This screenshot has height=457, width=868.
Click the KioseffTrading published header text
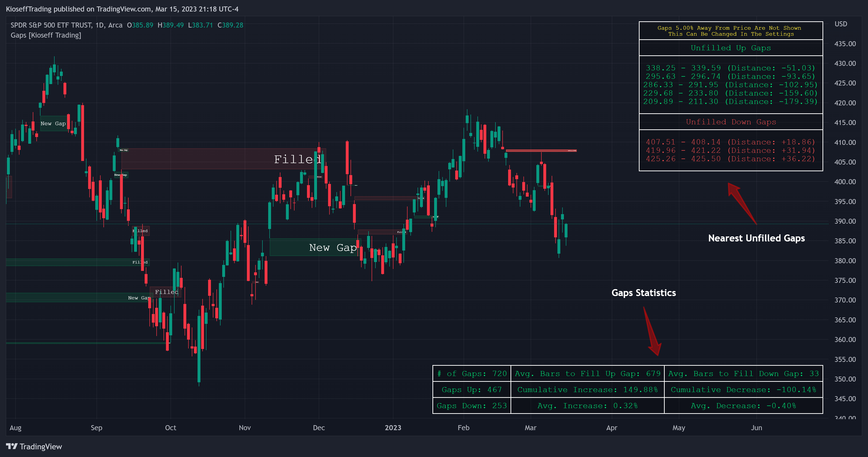point(122,9)
